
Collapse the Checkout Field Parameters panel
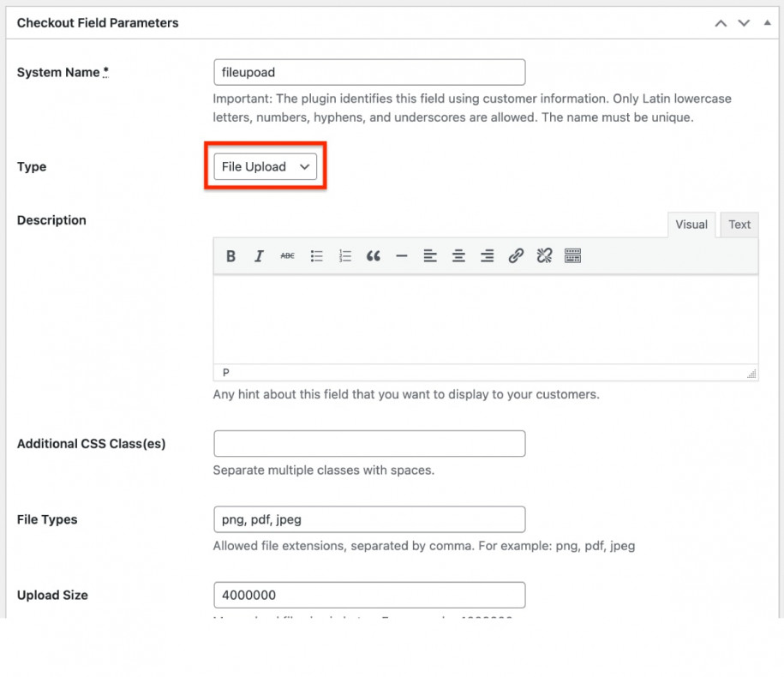point(767,23)
